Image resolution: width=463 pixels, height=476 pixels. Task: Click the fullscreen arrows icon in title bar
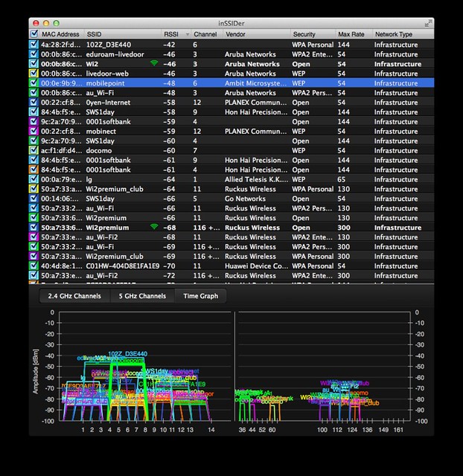428,23
